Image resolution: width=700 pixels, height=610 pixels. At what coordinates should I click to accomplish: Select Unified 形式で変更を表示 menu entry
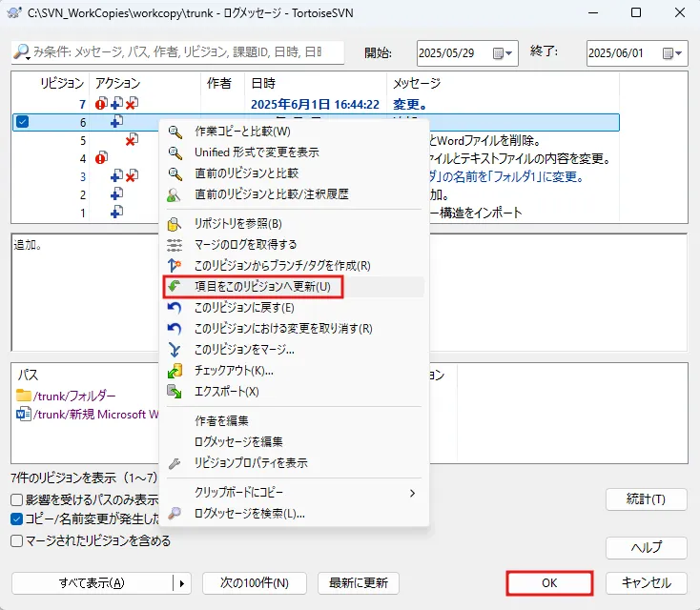pos(295,152)
